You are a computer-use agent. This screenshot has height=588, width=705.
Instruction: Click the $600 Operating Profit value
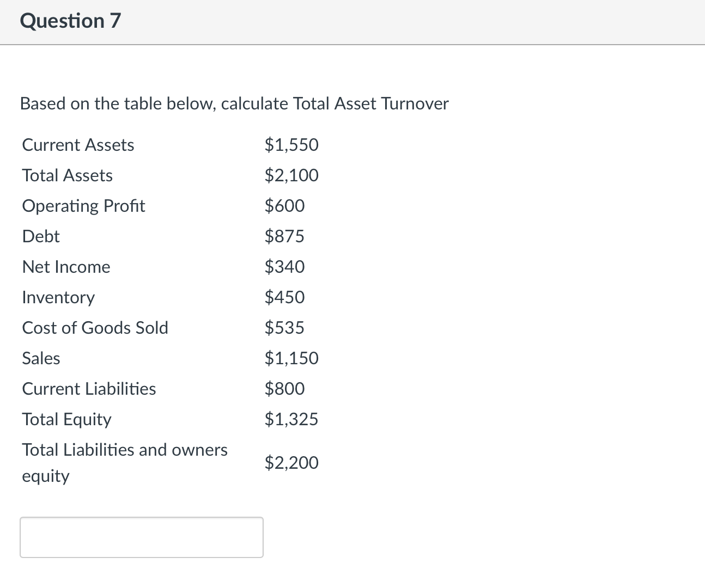click(284, 206)
